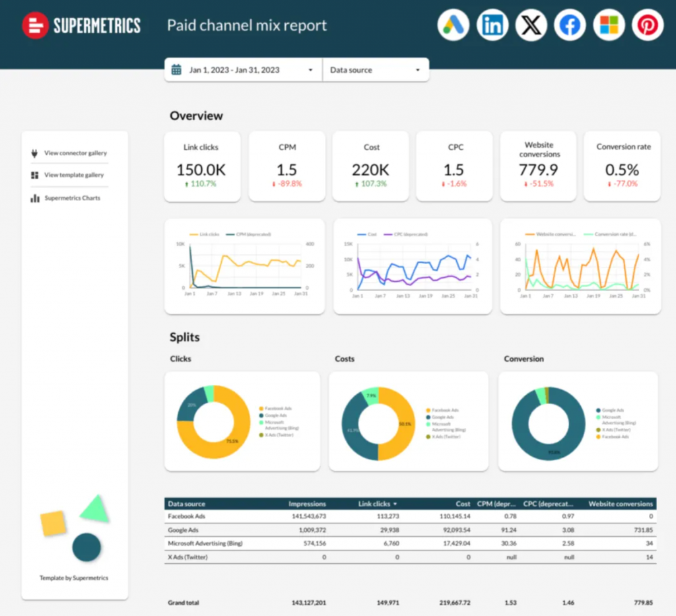Click the grand total cost 219,667.72
676x616 pixels.
tap(455, 603)
